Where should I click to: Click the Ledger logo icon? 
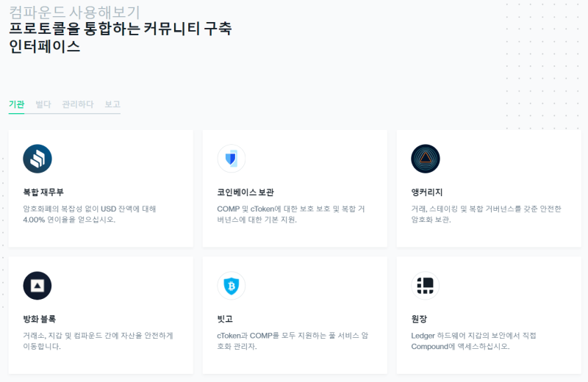coord(426,286)
